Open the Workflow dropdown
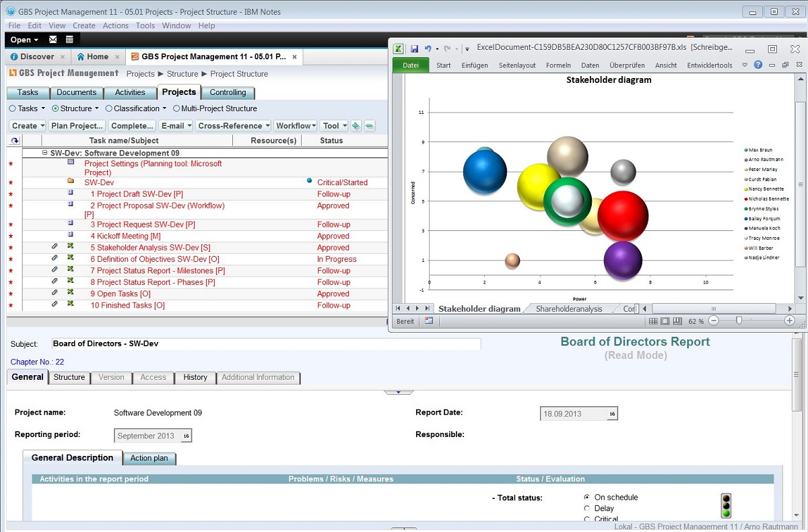 pyautogui.click(x=296, y=126)
